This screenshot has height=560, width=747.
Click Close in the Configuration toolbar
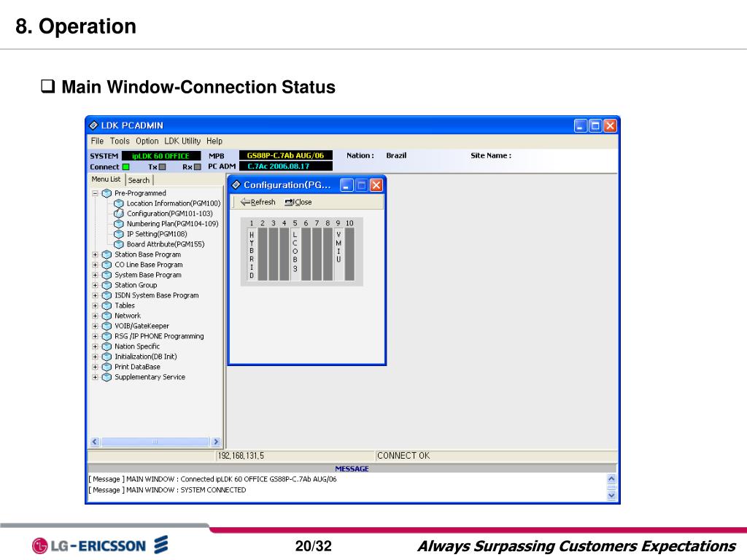click(298, 202)
